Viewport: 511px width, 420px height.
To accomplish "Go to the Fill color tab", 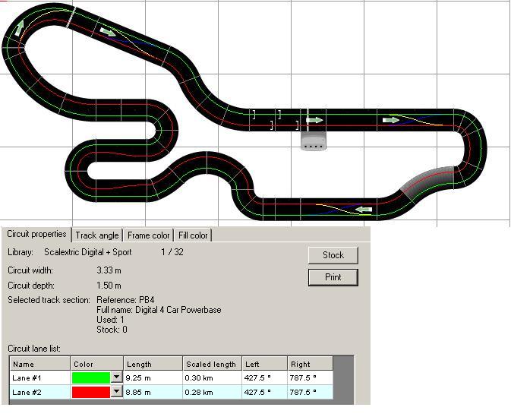I will tap(193, 235).
